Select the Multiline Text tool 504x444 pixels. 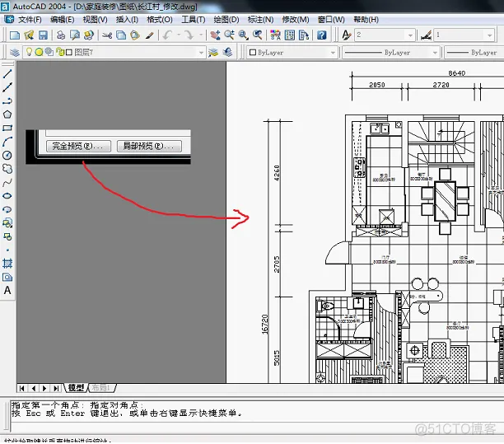7,291
